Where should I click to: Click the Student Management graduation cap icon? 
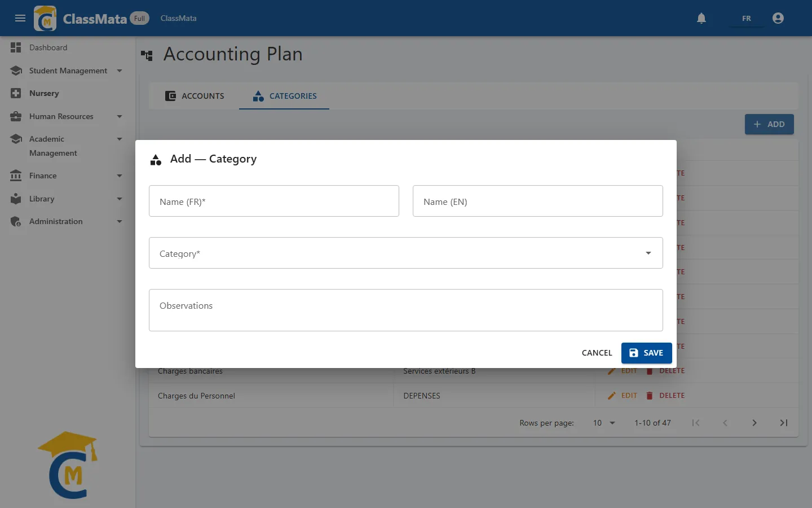16,71
